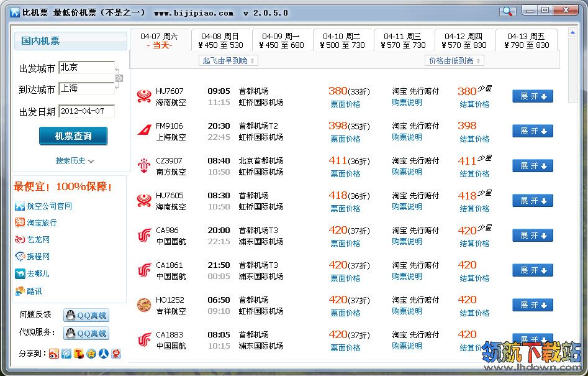Click China Southern logo for CZ3907

[x=144, y=166]
